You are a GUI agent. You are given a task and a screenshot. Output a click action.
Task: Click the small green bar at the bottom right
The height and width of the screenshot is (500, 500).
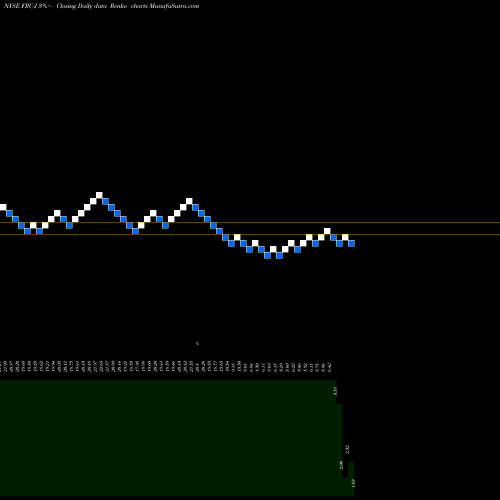351,479
